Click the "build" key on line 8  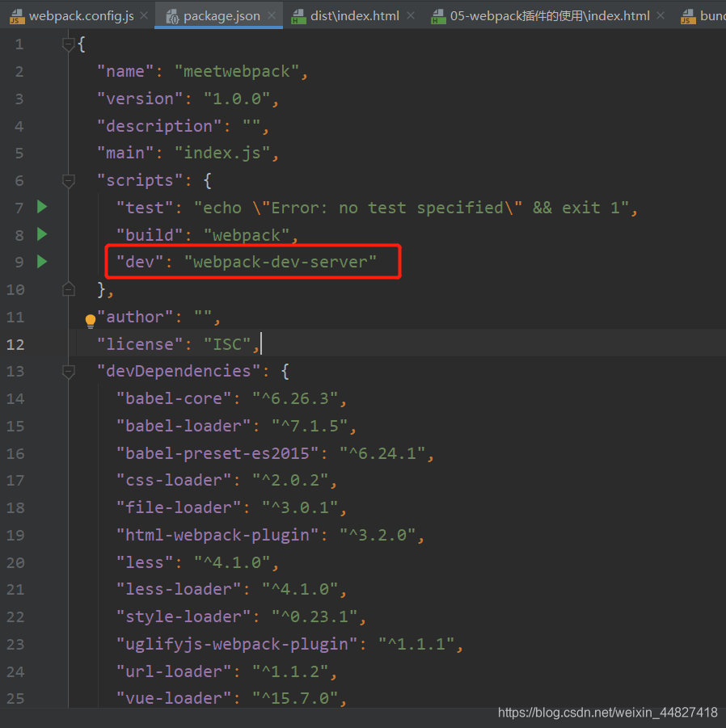coord(150,235)
